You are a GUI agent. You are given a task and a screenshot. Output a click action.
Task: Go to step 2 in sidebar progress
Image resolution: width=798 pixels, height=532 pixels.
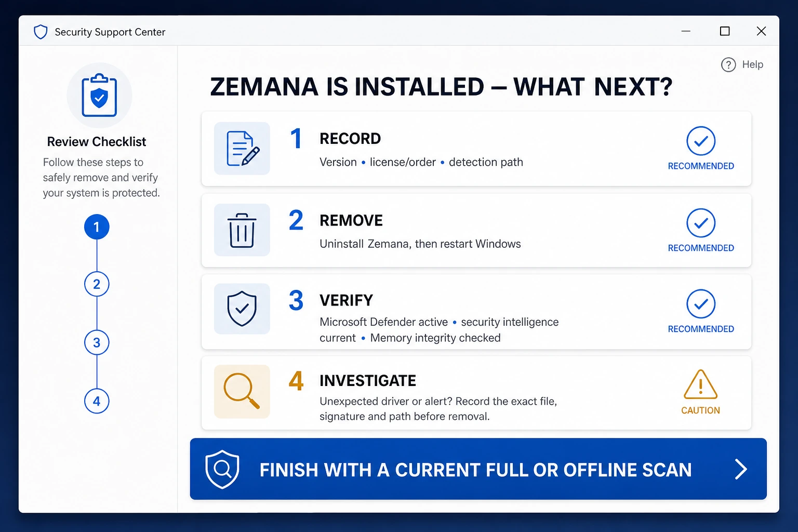pyautogui.click(x=97, y=284)
